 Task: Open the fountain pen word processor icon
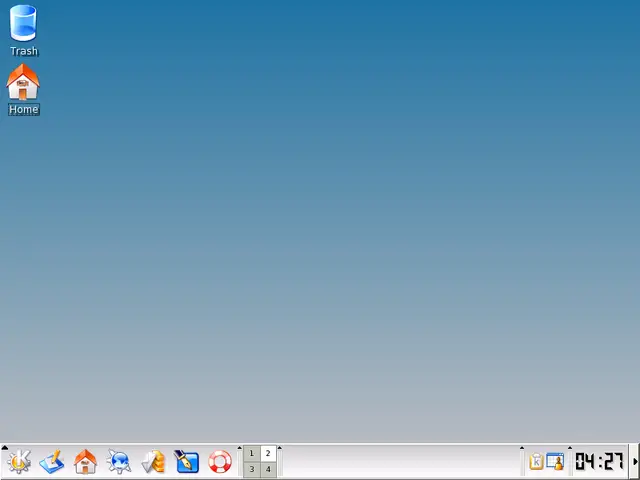187,462
